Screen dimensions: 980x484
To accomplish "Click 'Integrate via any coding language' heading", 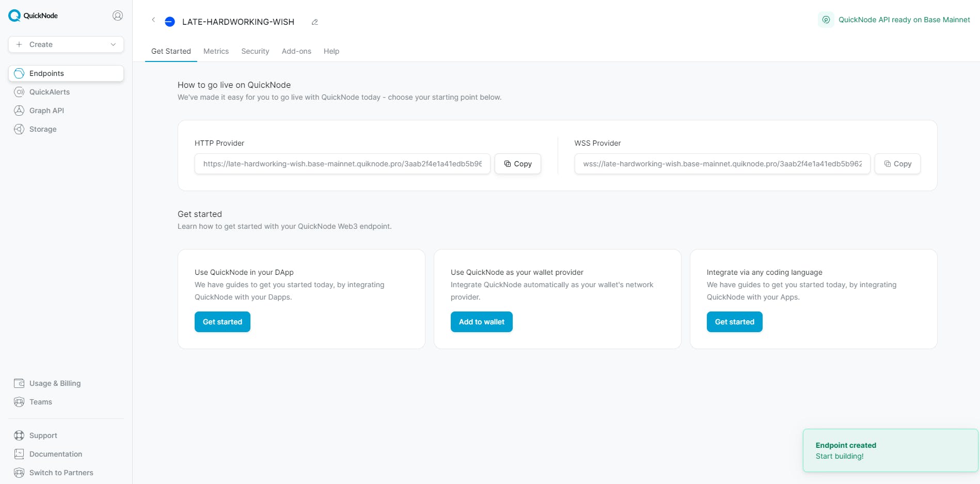I will pyautogui.click(x=765, y=272).
